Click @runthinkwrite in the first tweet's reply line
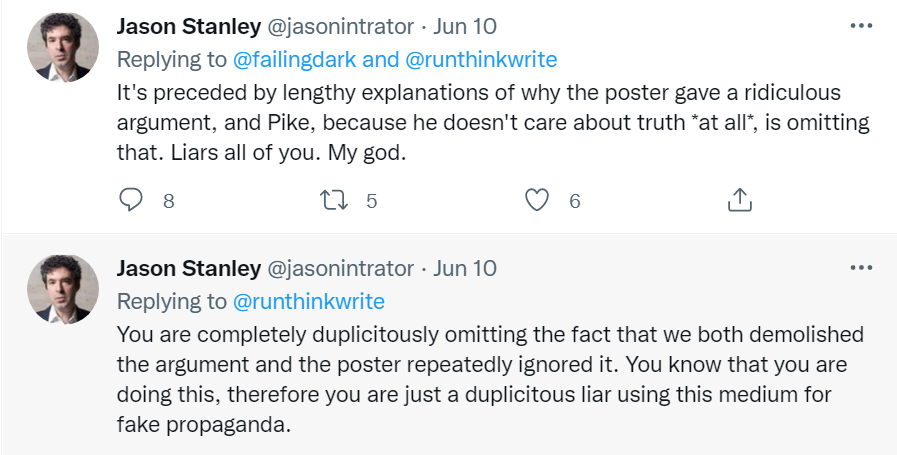 click(482, 60)
